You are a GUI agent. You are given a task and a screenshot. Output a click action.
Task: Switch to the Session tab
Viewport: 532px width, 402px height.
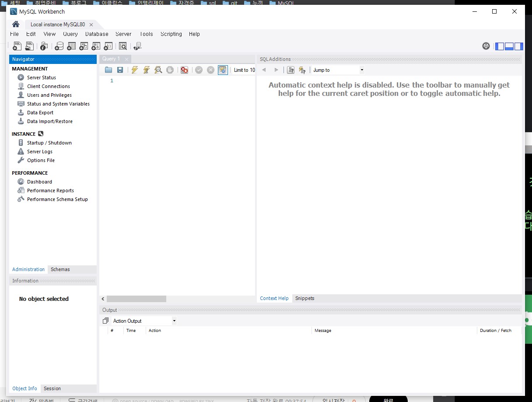[x=52, y=388]
